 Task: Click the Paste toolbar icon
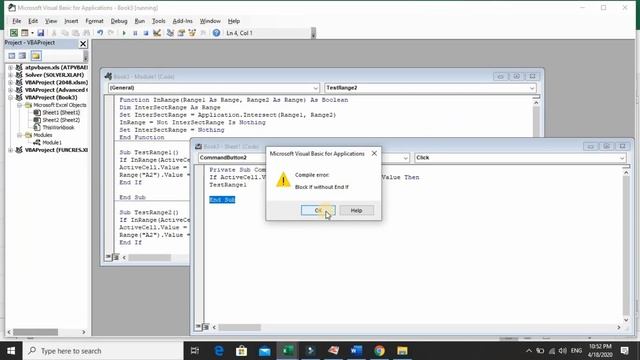click(76, 33)
